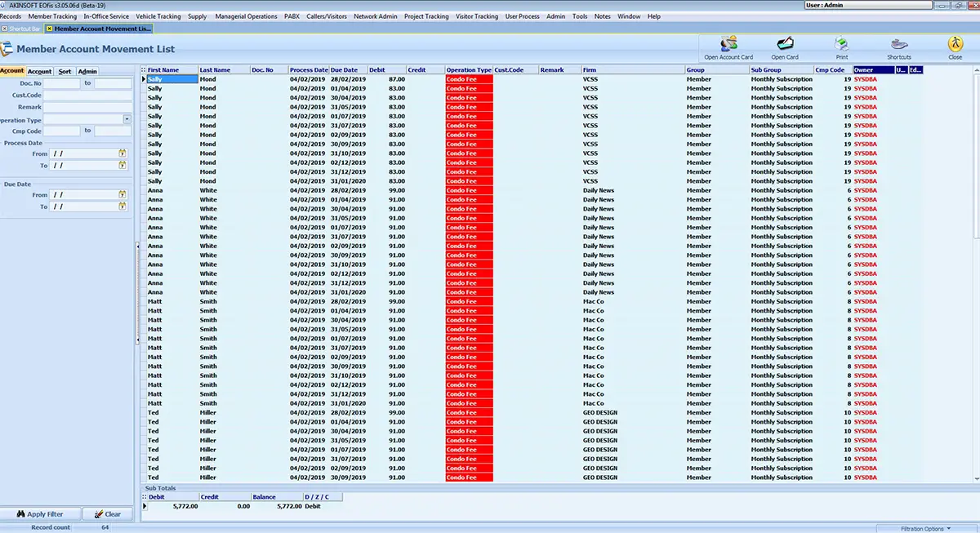Sort by Firm column header

633,70
